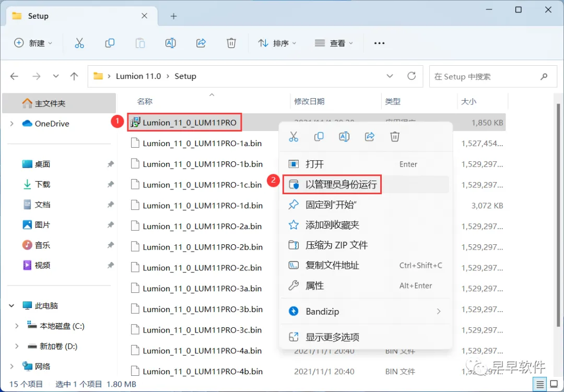Choose 复制文件地址 in context menu
The height and width of the screenshot is (392, 564).
tap(366, 265)
